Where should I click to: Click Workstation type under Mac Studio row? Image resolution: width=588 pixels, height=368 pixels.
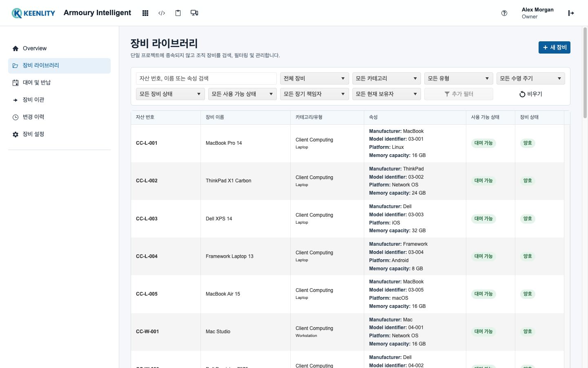point(306,336)
